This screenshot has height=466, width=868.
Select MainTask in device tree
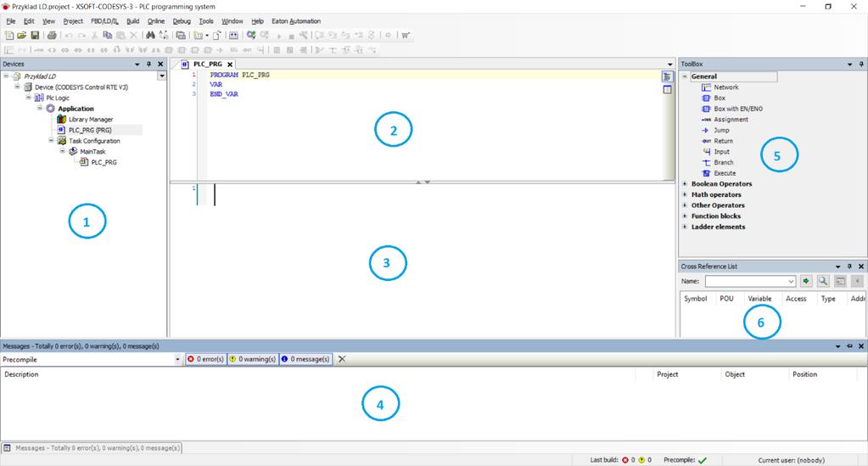tap(87, 152)
